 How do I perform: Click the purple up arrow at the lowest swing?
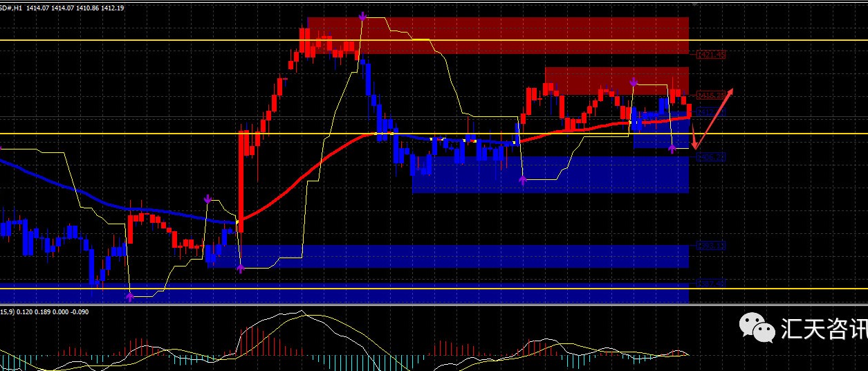[129, 296]
